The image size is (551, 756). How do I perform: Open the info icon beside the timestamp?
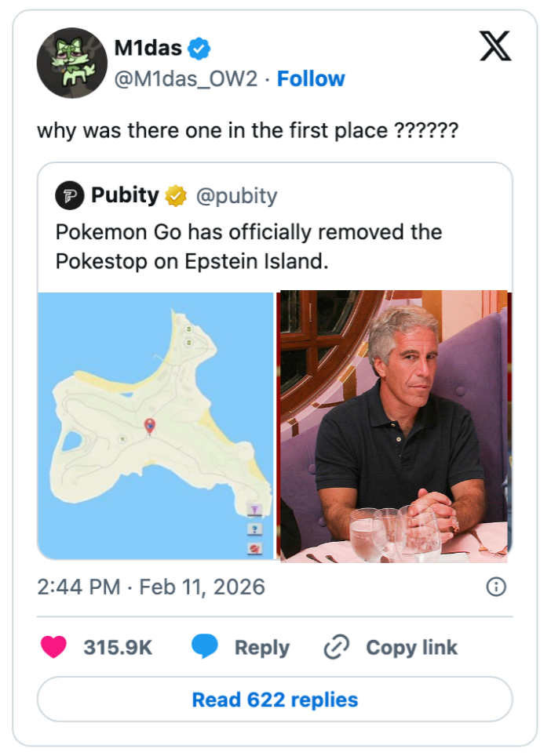coord(496,587)
